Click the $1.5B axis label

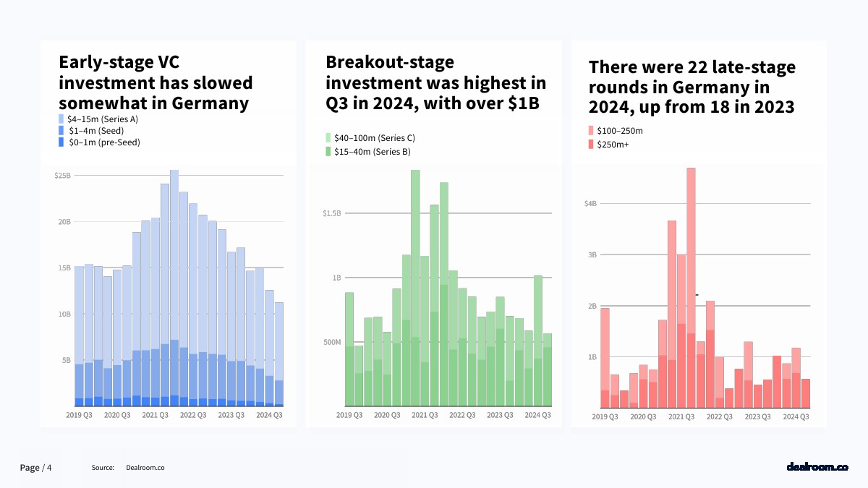pyautogui.click(x=332, y=213)
